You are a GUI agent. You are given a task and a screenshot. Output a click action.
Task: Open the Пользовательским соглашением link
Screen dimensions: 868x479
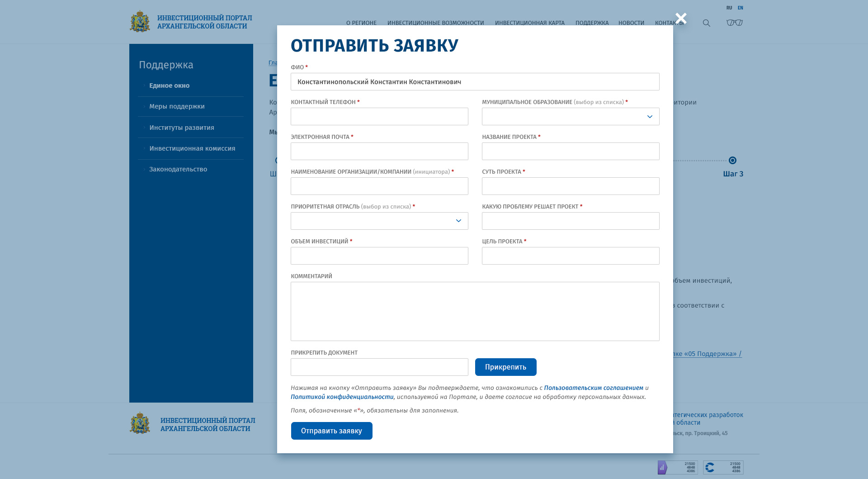click(593, 388)
